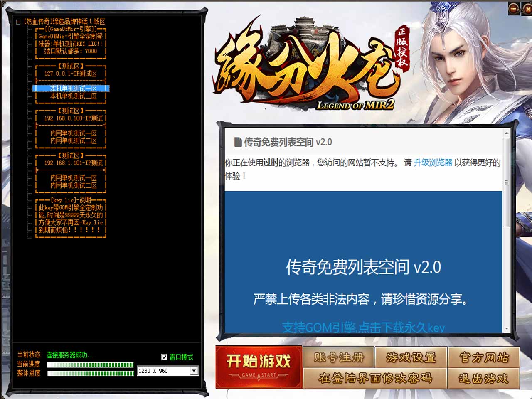Viewport: 532px width, 399px height.
Task: Click the 开始游戏 Game Start button
Action: click(259, 367)
